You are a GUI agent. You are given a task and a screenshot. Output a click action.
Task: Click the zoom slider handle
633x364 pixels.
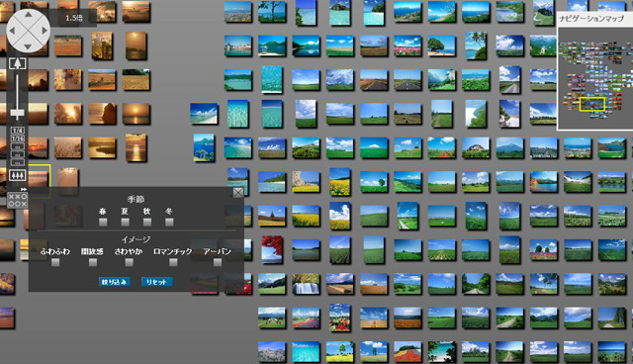(x=17, y=113)
